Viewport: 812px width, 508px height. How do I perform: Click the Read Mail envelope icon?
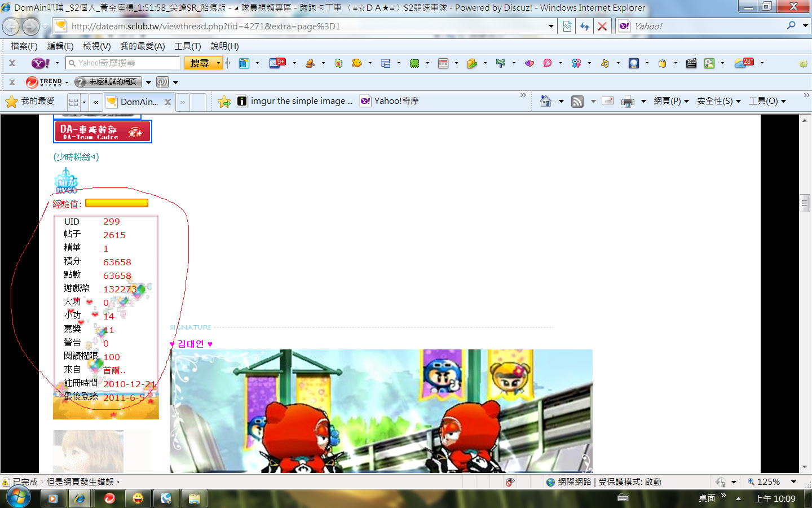608,101
